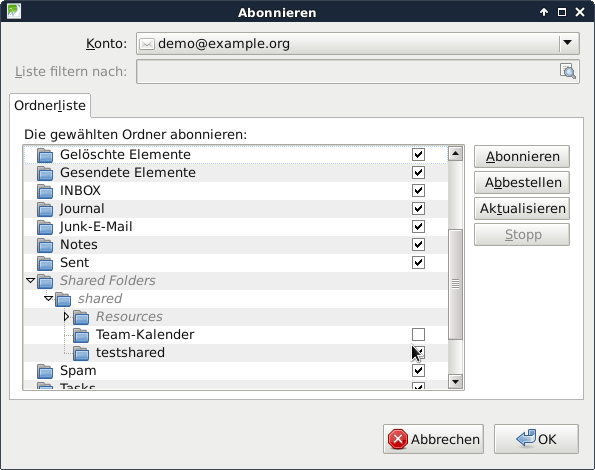The width and height of the screenshot is (595, 470).
Task: Click the Resources folder icon
Action: coord(81,317)
